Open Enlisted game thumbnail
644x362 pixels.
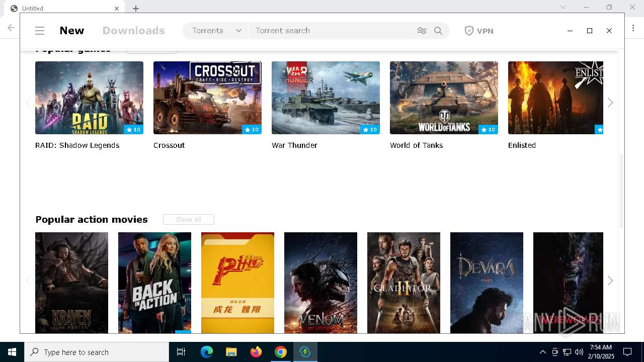[555, 98]
